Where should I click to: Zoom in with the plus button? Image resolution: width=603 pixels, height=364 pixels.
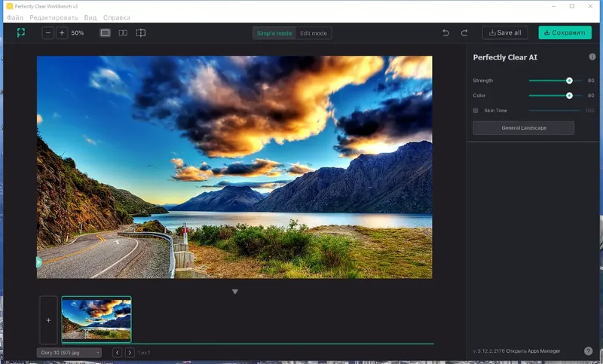(x=62, y=33)
